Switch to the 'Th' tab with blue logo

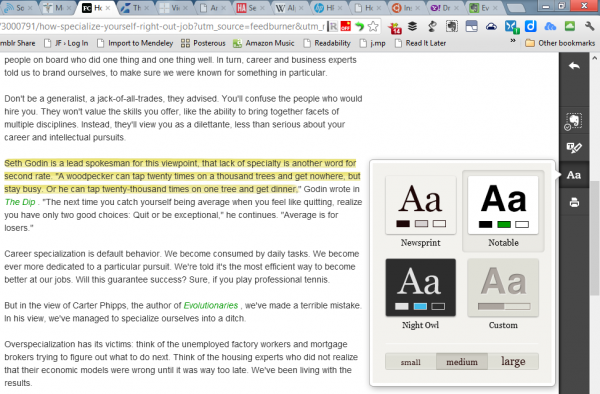(x=135, y=8)
